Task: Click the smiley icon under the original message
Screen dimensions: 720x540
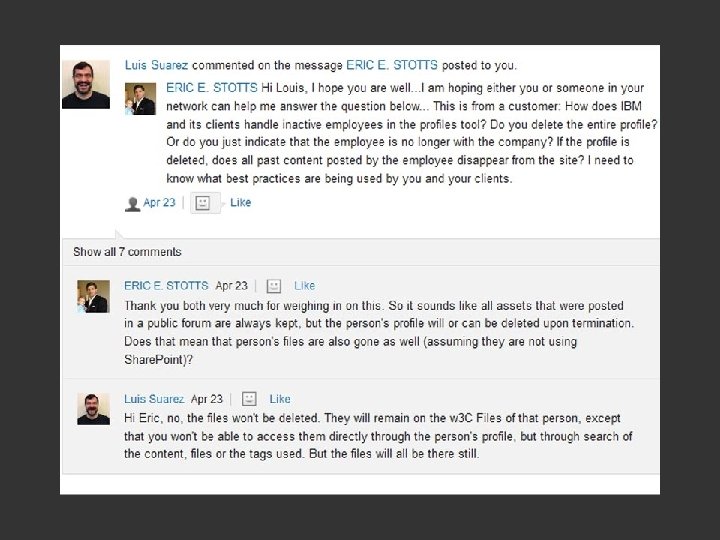Action: click(x=203, y=203)
